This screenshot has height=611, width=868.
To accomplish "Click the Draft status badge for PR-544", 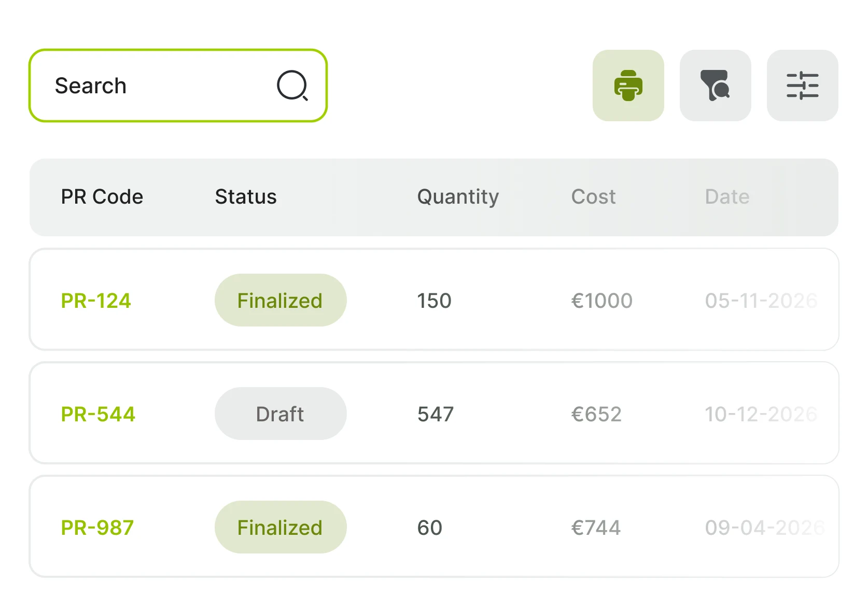I will pos(280,414).
